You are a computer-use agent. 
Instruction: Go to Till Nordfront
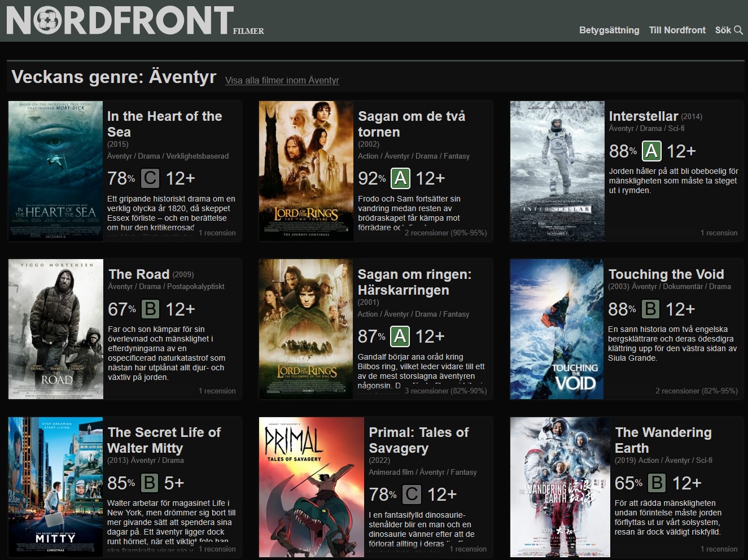click(x=677, y=30)
